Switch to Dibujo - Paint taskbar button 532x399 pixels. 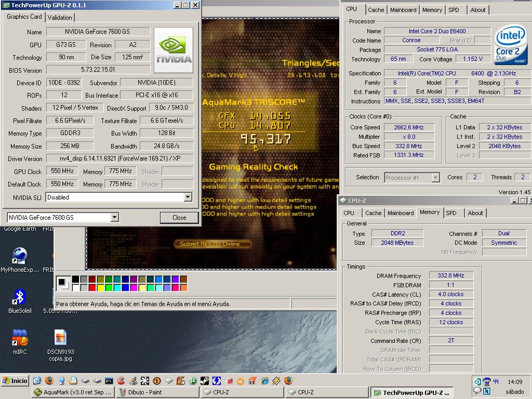158,392
